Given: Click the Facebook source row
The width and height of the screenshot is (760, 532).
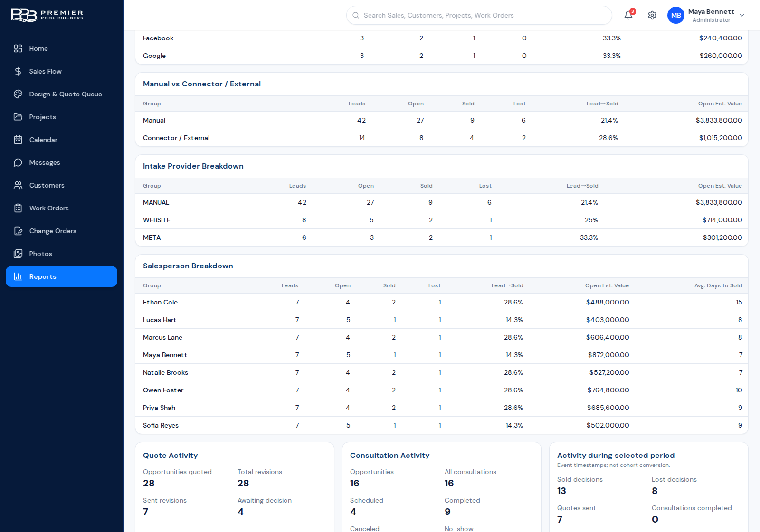Looking at the screenshot, I should (x=442, y=38).
